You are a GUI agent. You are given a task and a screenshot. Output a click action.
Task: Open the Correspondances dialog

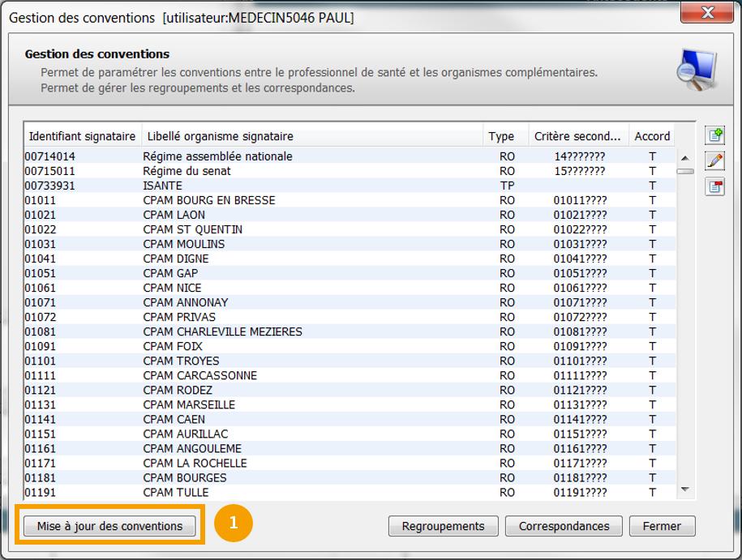(x=564, y=526)
